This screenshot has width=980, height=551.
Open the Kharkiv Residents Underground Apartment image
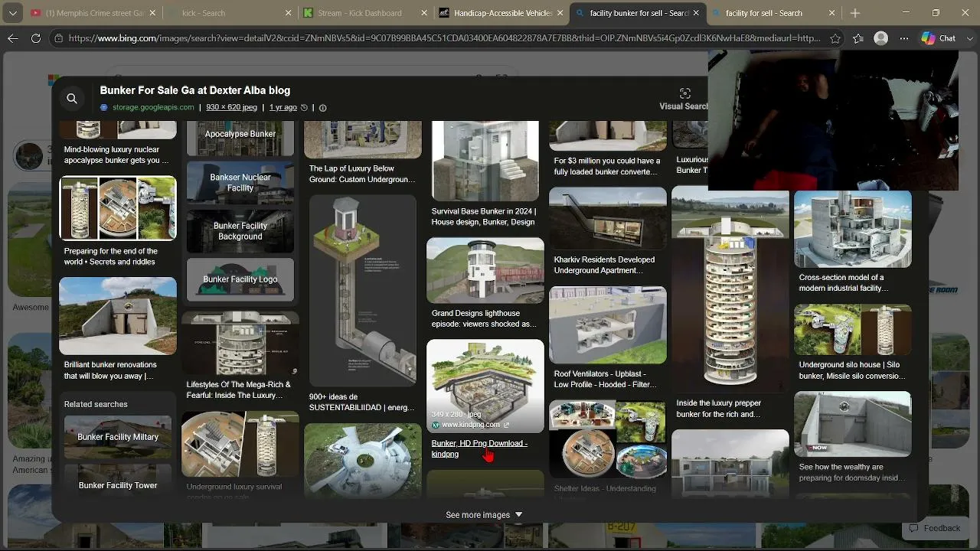[608, 218]
